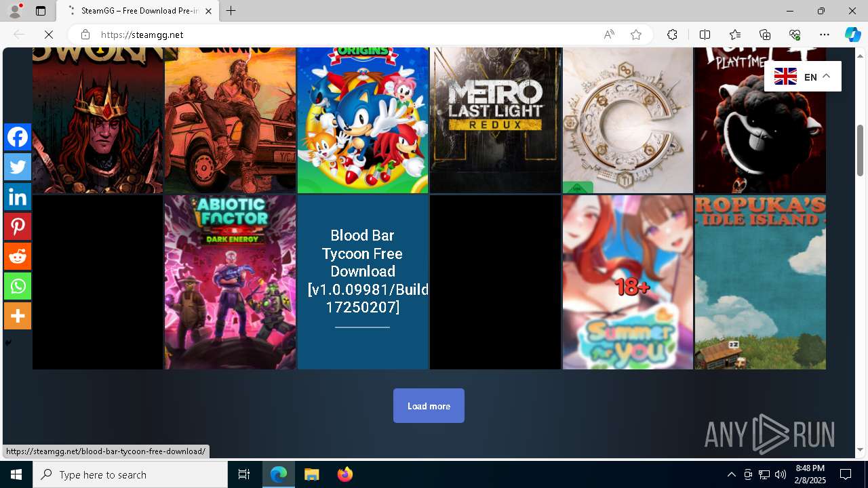
Task: Open Collections panel
Action: pyautogui.click(x=765, y=35)
